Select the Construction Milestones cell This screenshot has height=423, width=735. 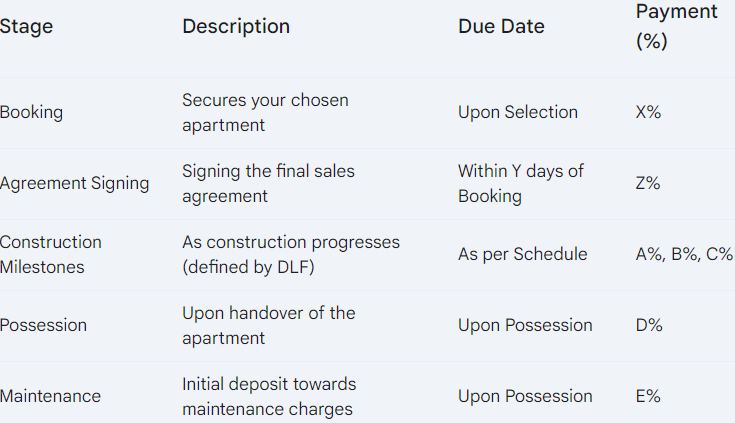click(x=51, y=255)
